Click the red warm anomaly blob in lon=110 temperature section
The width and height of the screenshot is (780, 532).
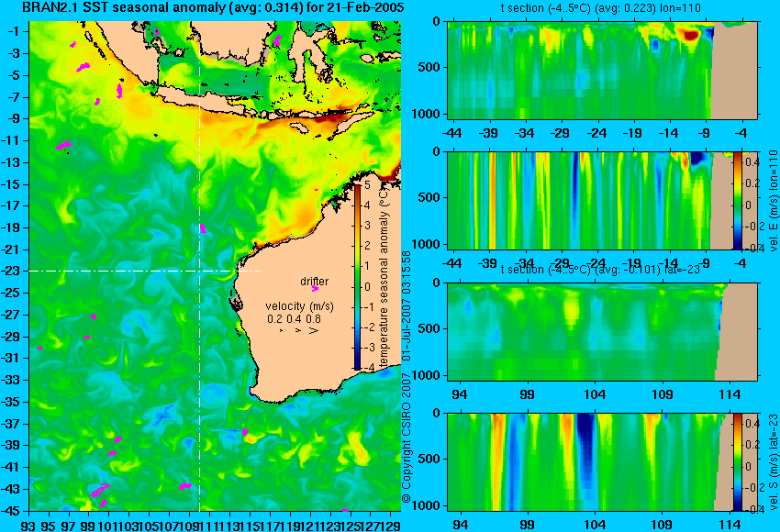coord(690,35)
